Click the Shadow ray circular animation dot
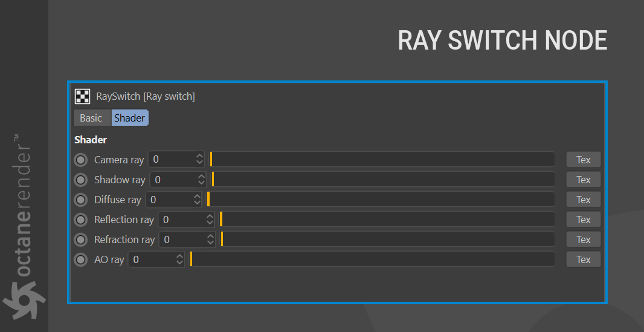This screenshot has height=332, width=644. tap(80, 180)
